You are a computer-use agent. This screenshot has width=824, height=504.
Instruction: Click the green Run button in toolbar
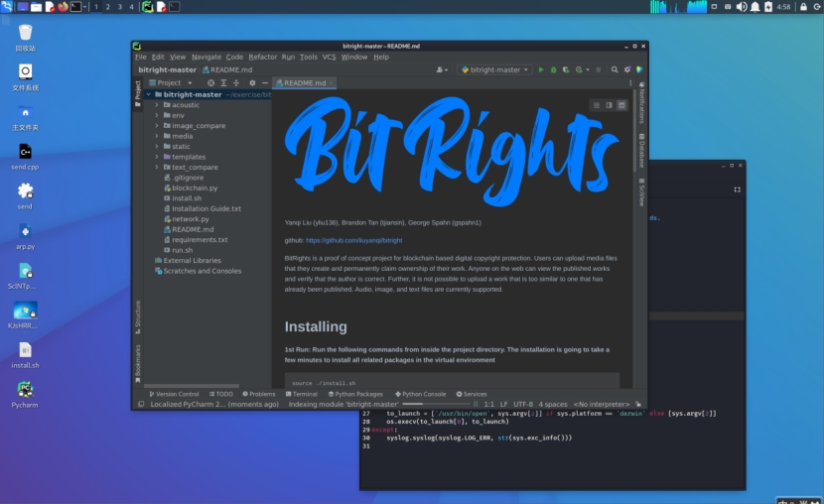point(541,70)
